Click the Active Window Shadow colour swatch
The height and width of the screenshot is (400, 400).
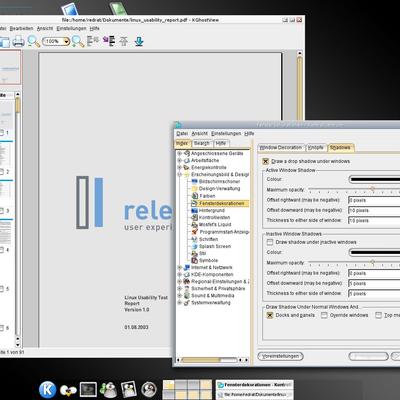click(374, 179)
